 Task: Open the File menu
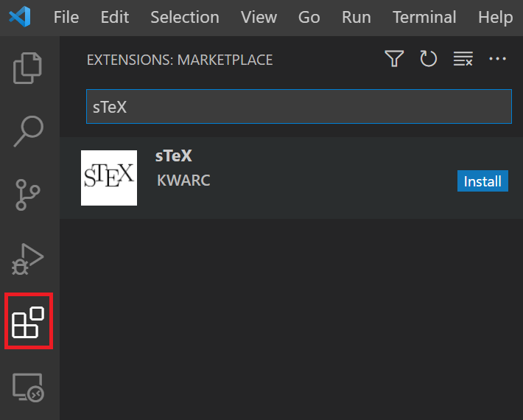tap(66, 17)
